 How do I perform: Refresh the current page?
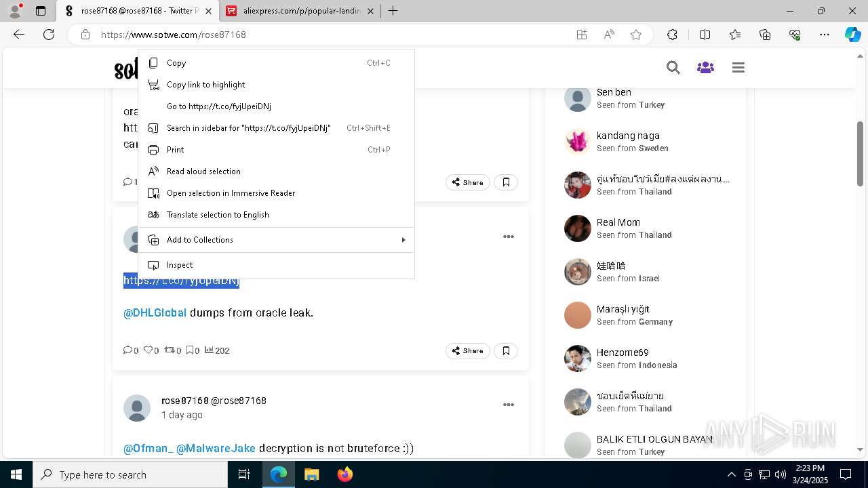pos(49,35)
